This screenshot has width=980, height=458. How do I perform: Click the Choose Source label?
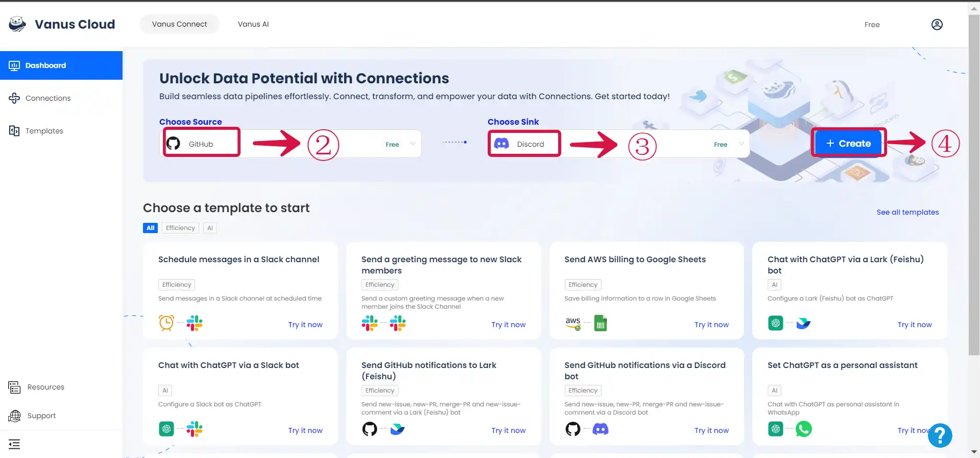point(190,122)
